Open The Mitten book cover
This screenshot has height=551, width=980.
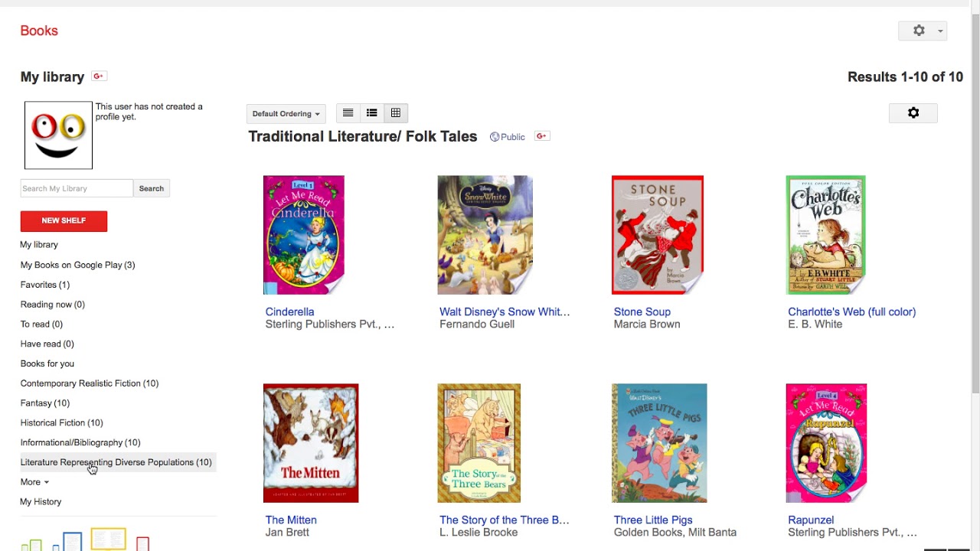tap(311, 443)
